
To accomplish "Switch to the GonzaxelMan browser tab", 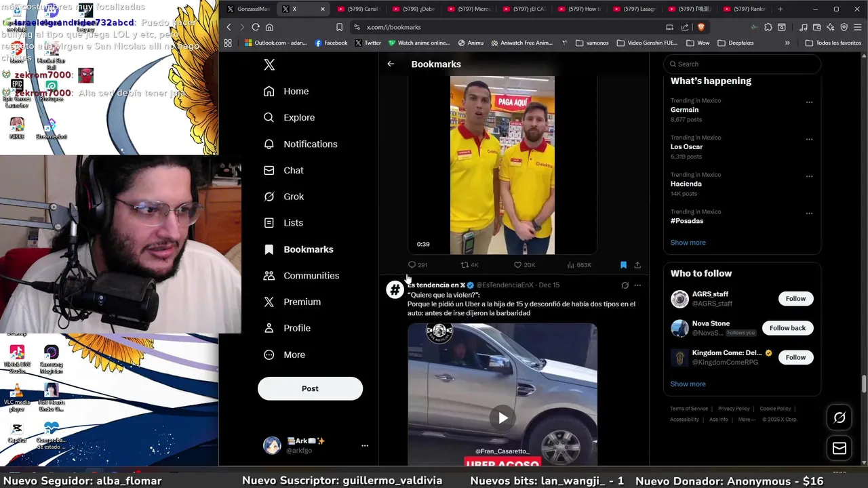I will [x=248, y=9].
